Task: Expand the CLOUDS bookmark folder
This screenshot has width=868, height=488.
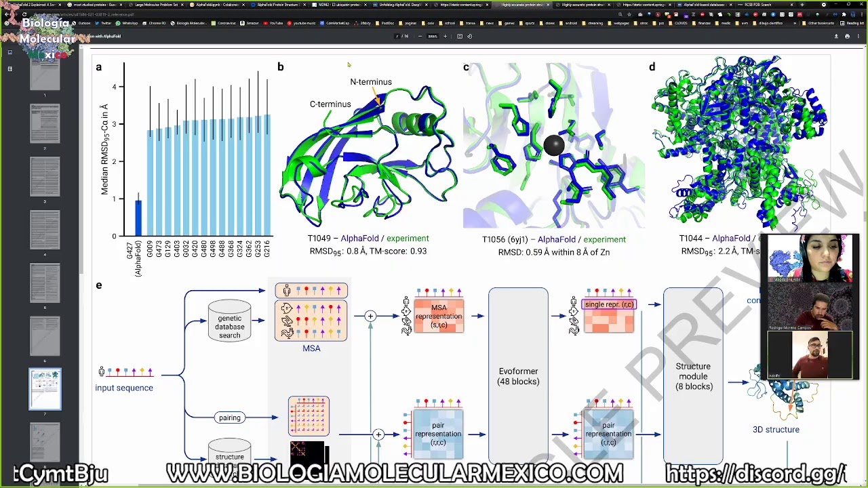Action: point(678,23)
